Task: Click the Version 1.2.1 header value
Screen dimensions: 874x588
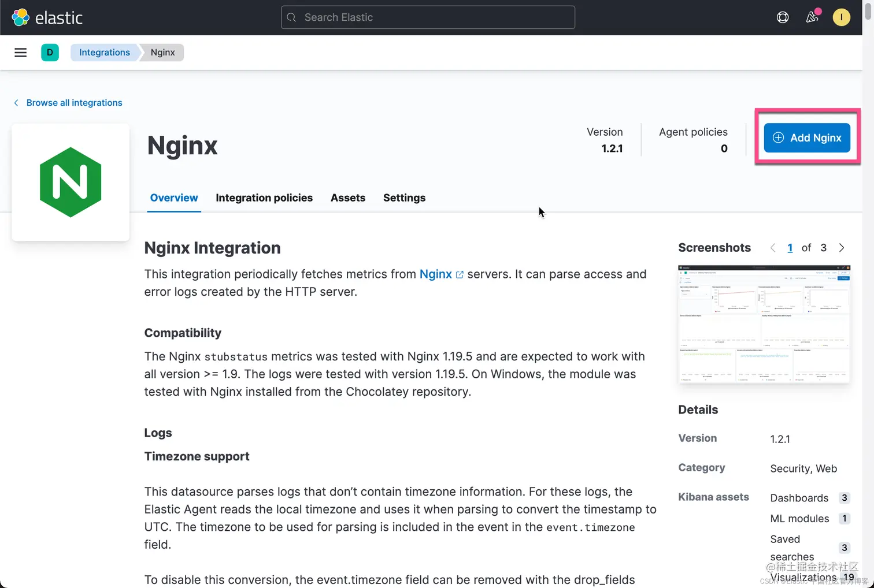Action: click(612, 148)
